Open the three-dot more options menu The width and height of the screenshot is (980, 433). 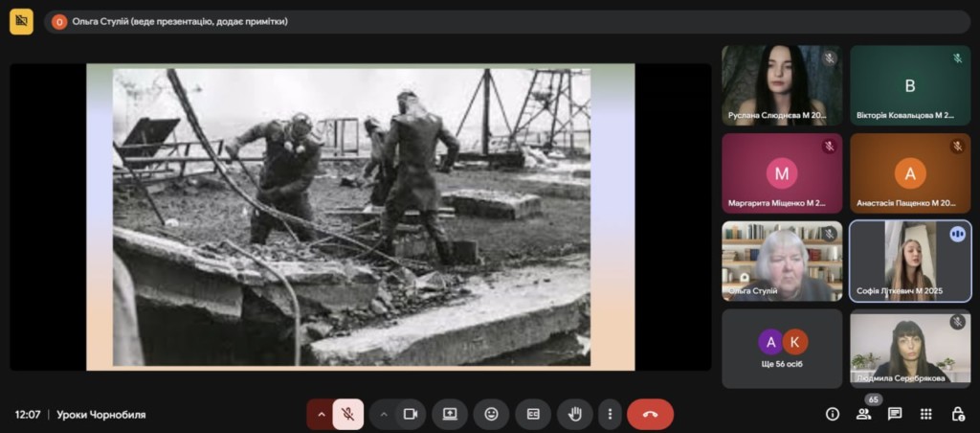click(610, 414)
